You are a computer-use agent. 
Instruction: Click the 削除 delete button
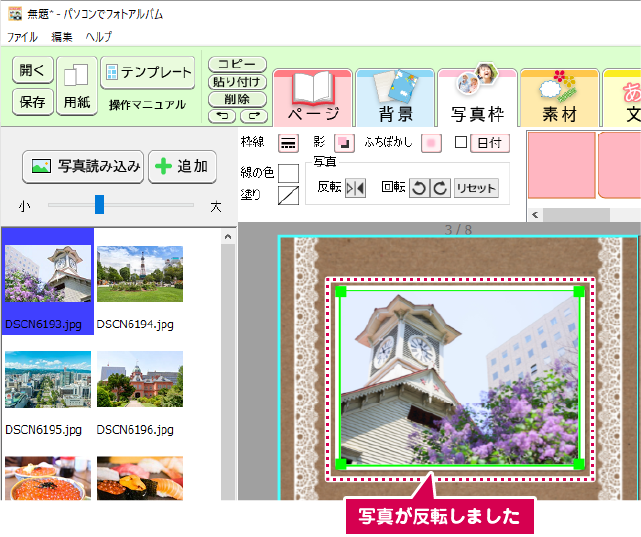pos(237,99)
